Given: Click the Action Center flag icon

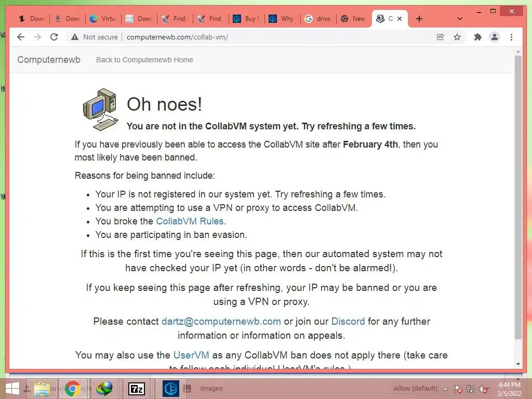Looking at the screenshot, I should 458,389.
